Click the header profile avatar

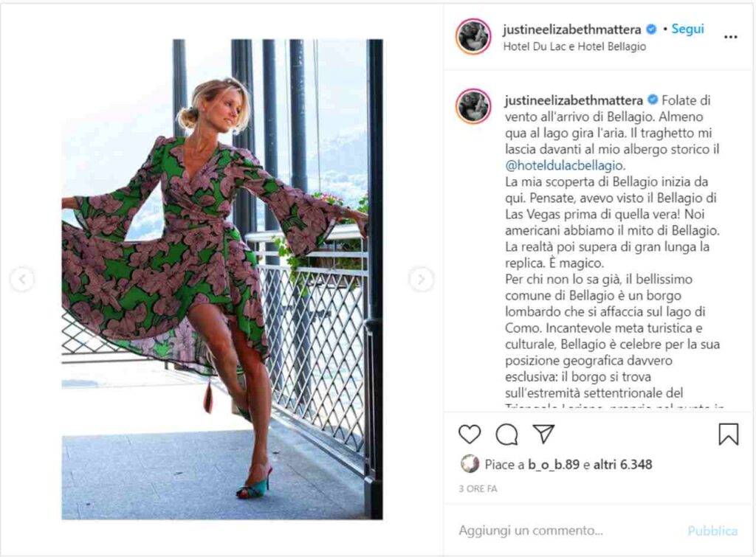(x=473, y=37)
